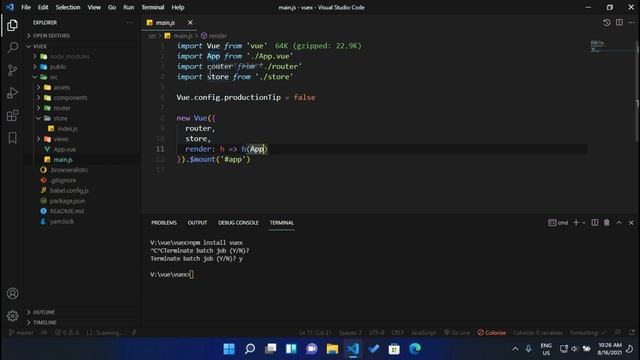This screenshot has height=360, width=640.
Task: Change the JavaScript language mode in status bar
Action: (423, 333)
